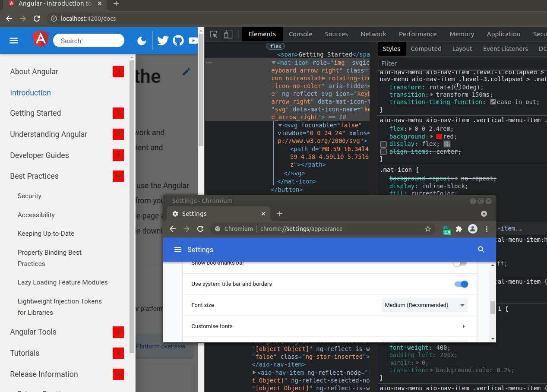
Task: Click the Platform overview link
Action: point(161,346)
